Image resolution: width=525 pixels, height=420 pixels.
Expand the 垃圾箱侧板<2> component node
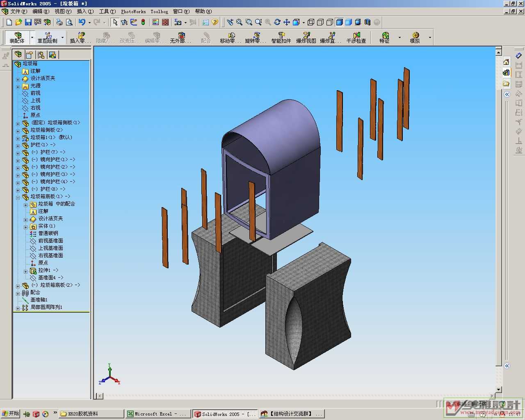18,131
